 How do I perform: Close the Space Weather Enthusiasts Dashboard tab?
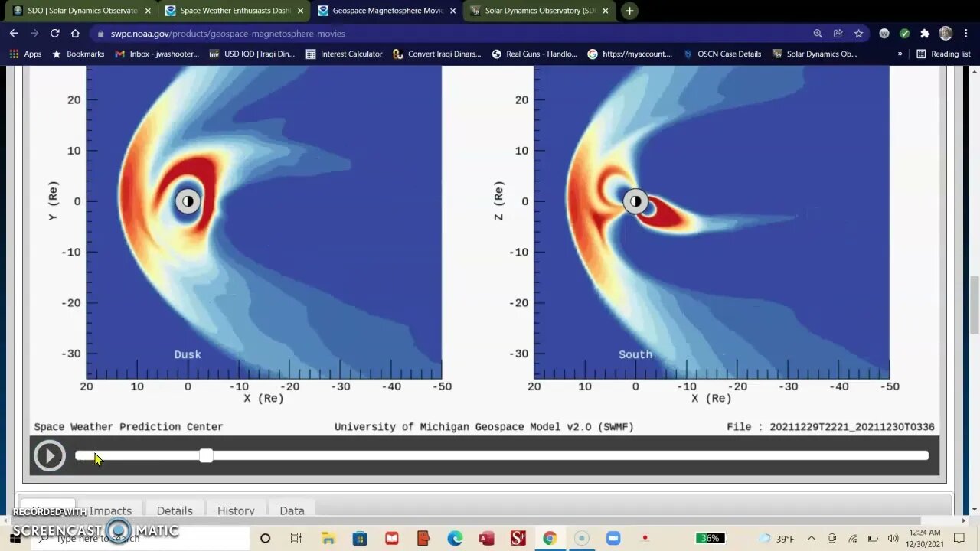[x=300, y=11]
